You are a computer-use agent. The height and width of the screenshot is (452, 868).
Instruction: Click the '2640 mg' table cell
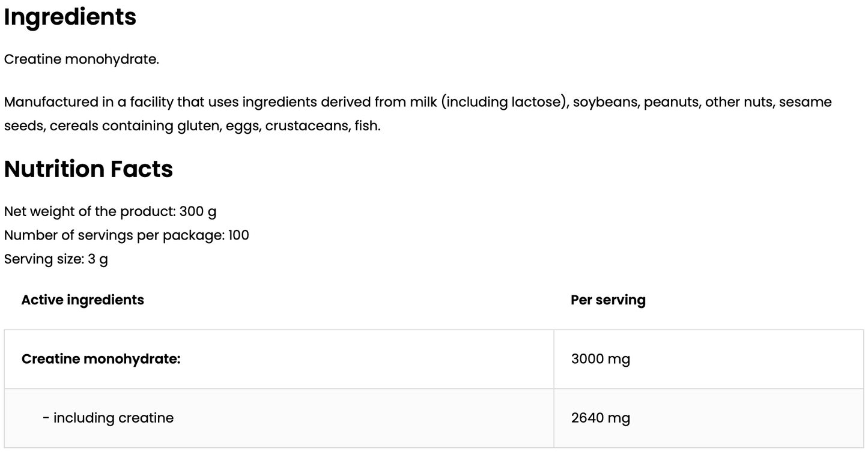click(x=601, y=418)
